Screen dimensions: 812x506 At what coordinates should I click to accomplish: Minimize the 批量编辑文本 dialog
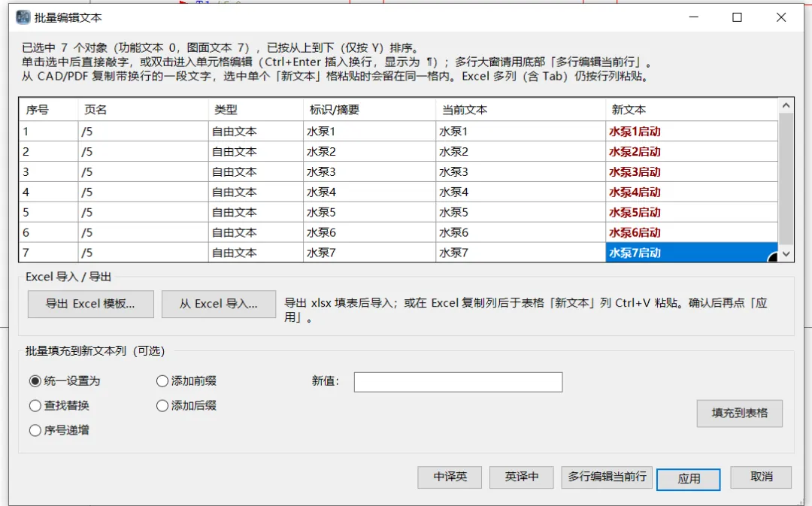point(694,17)
